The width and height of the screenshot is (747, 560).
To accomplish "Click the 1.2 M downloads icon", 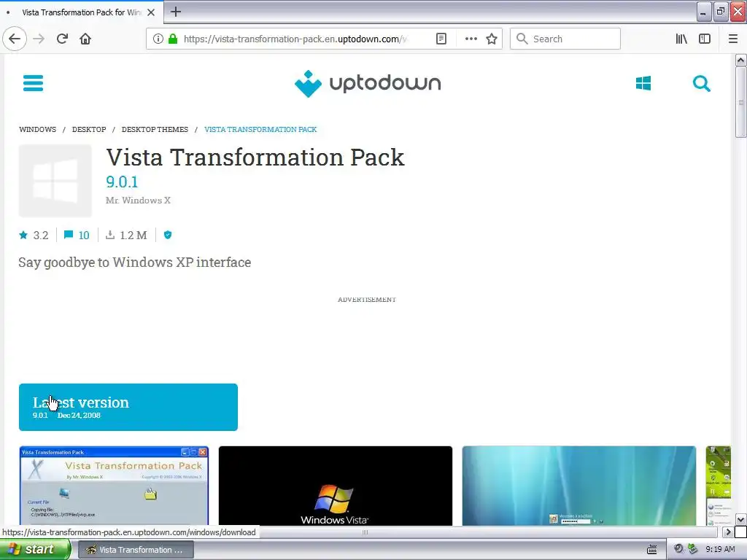I will (110, 235).
